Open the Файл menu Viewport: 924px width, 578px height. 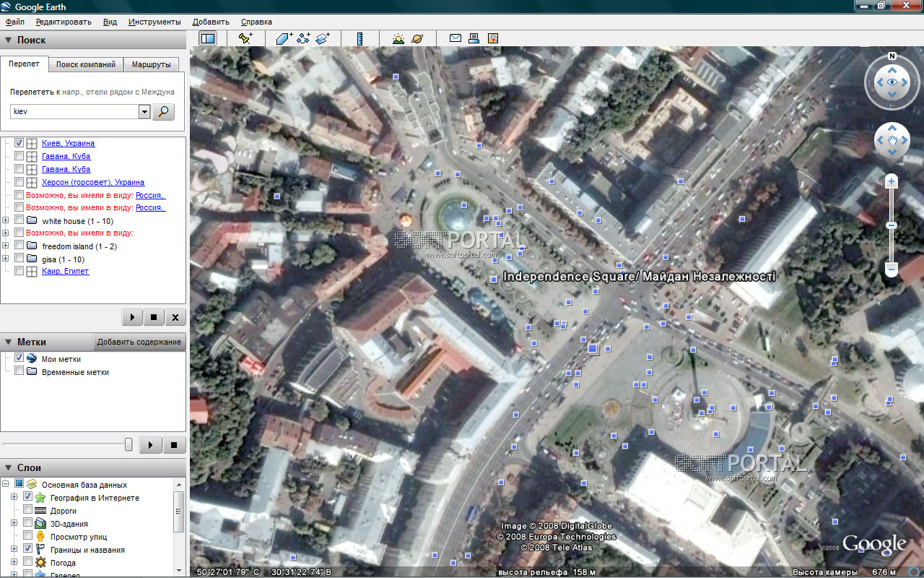(15, 22)
